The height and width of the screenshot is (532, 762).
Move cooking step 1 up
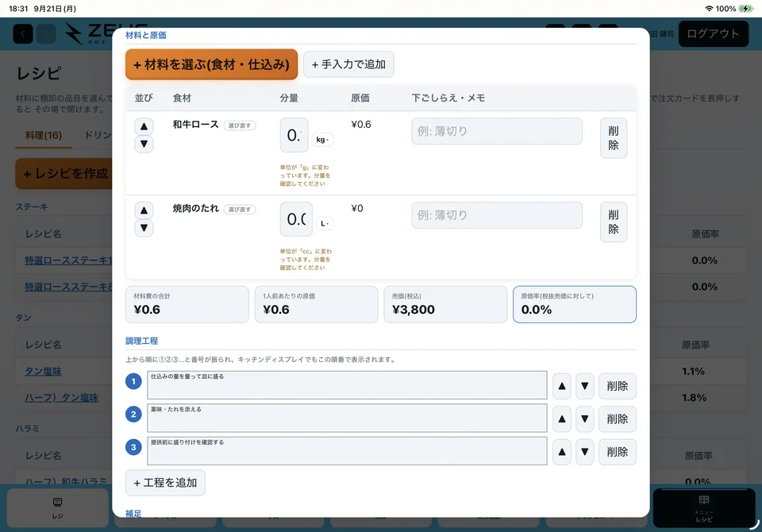pyautogui.click(x=562, y=386)
